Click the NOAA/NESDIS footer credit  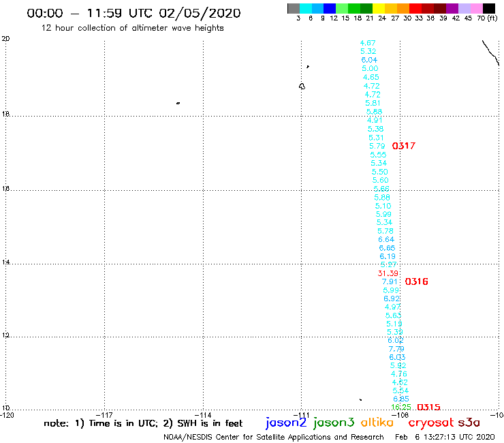pyautogui.click(x=274, y=437)
